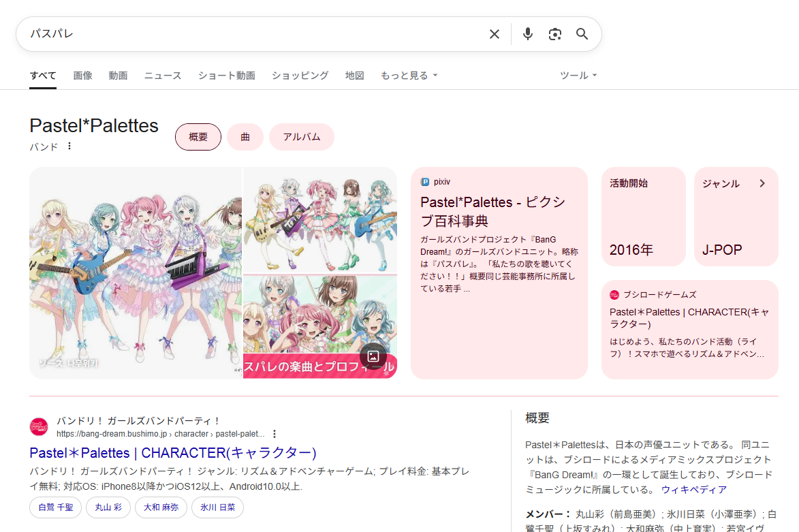
Task: Open Pastel＊Palettes | CHARACTER search result title
Action: click(173, 453)
